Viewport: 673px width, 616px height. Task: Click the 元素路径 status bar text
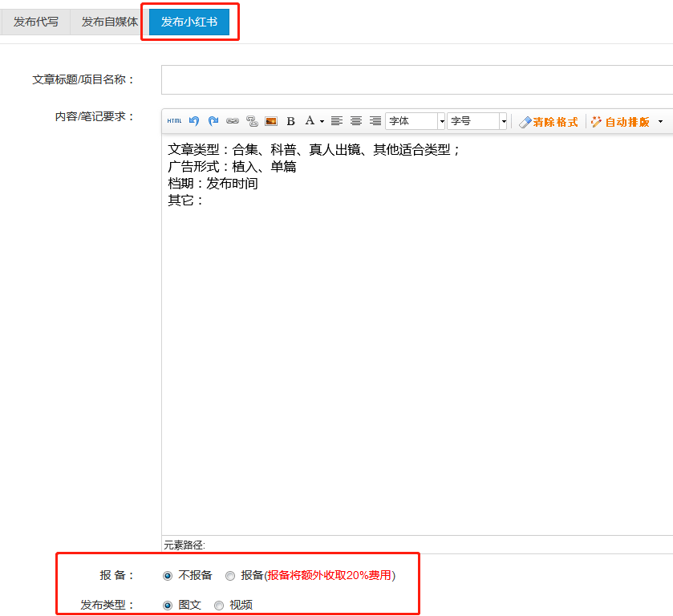coord(184,545)
